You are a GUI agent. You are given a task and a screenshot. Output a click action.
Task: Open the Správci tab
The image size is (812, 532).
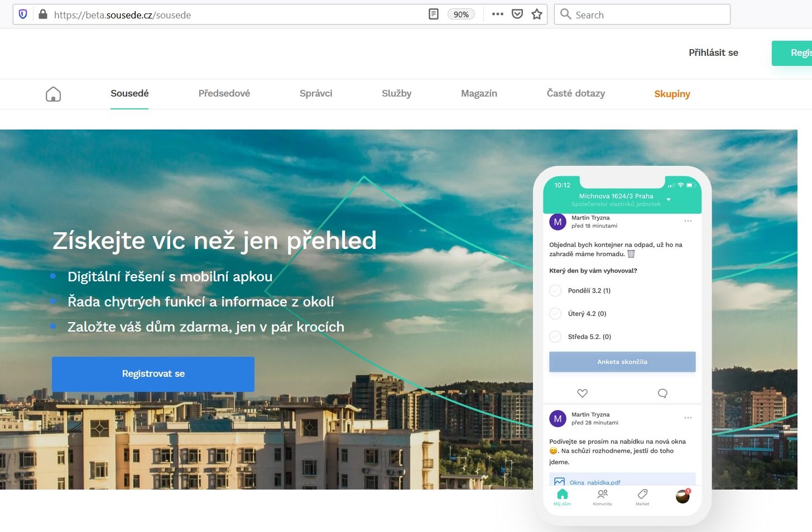point(316,93)
